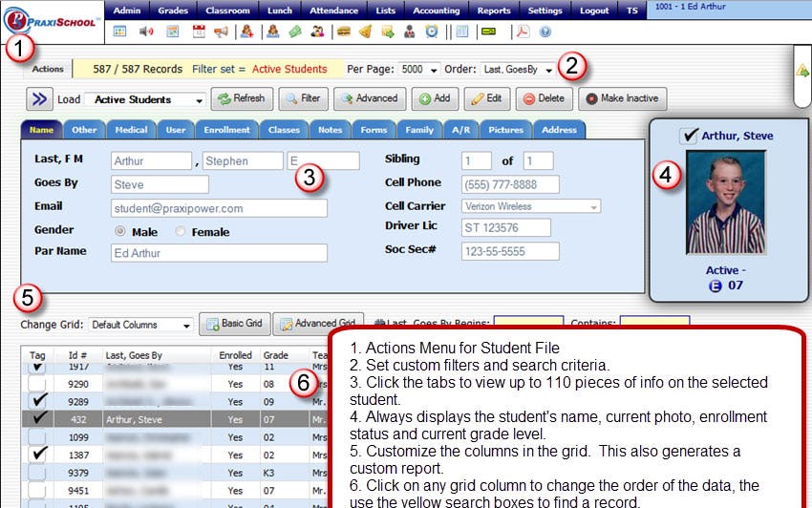
Task: Open the Order Last, GoesBy dropdown
Action: click(518, 70)
